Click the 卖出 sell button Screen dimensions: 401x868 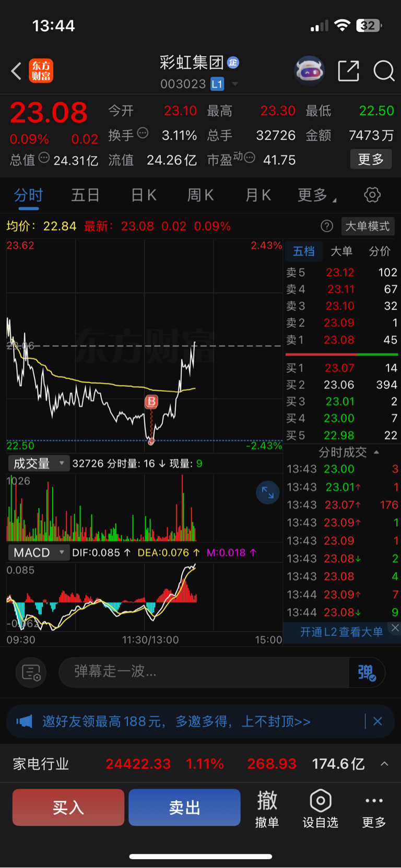(184, 807)
